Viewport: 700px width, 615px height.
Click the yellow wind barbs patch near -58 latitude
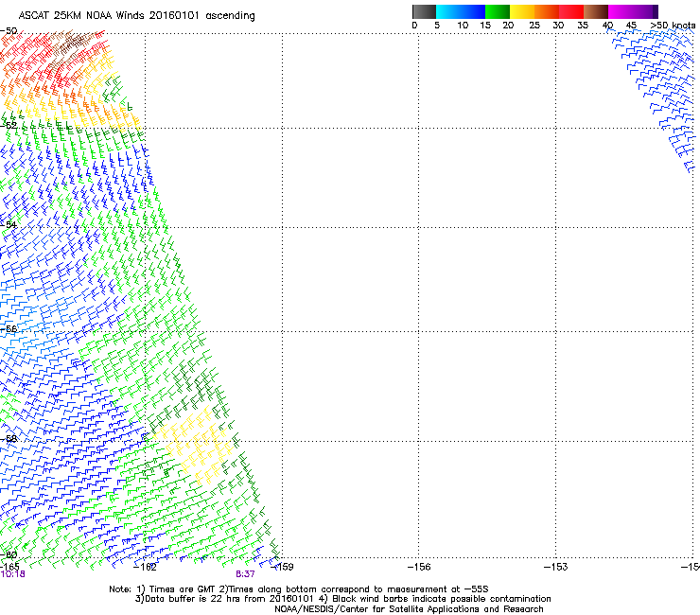point(194,445)
